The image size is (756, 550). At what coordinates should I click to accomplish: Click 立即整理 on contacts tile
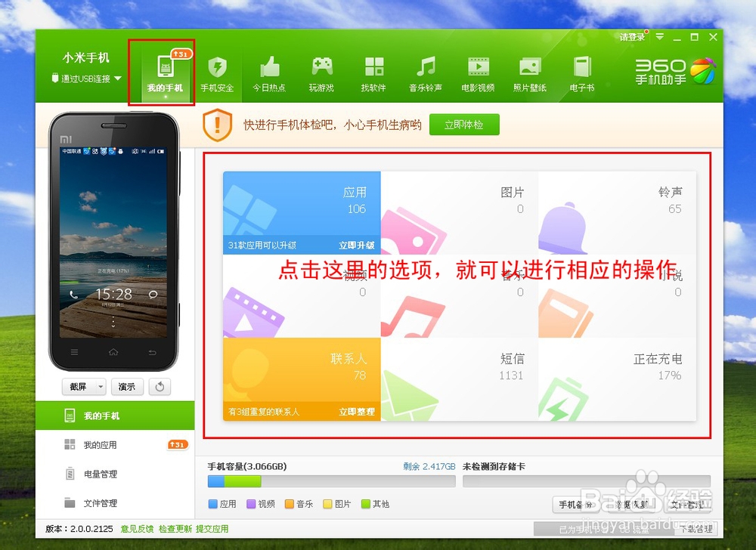click(356, 412)
